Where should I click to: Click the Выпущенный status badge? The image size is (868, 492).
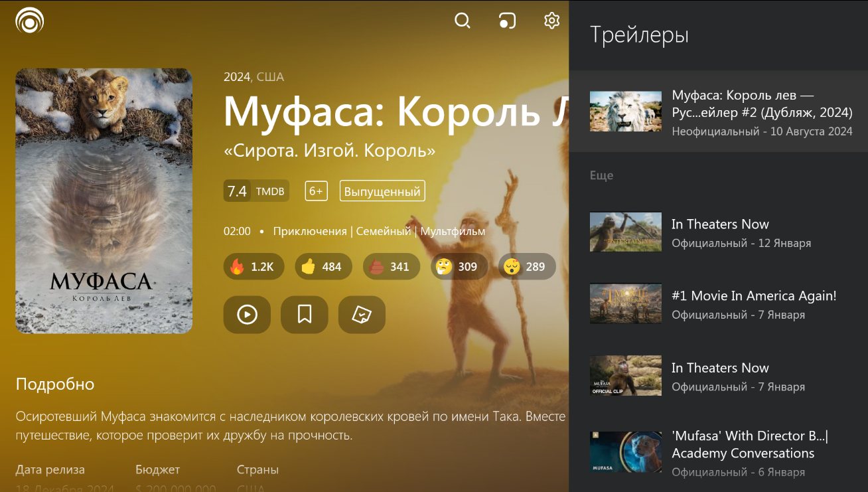(382, 191)
